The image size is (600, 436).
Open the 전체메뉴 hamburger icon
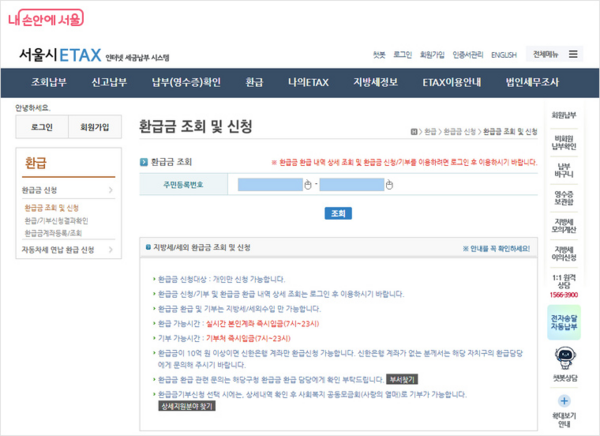point(573,54)
